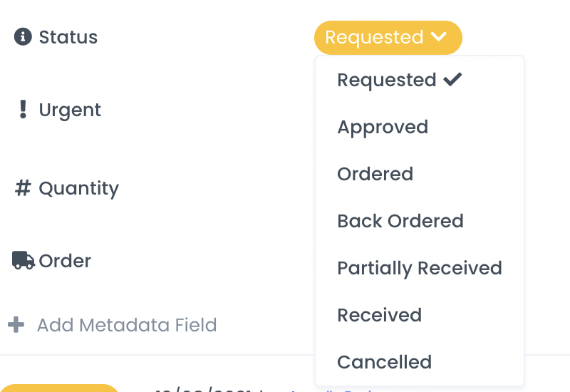Click the Urgent field label
Image resolution: width=570 pixels, height=392 pixels.
pos(70,110)
